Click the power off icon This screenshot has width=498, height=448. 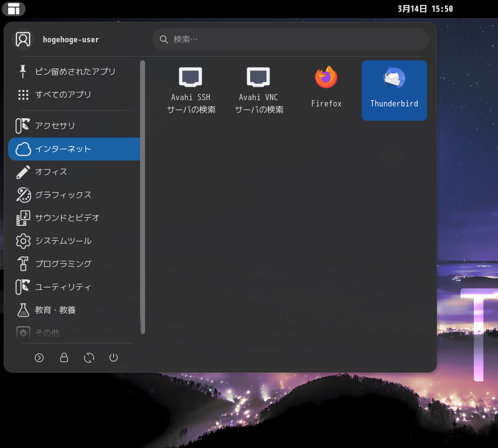tap(113, 358)
